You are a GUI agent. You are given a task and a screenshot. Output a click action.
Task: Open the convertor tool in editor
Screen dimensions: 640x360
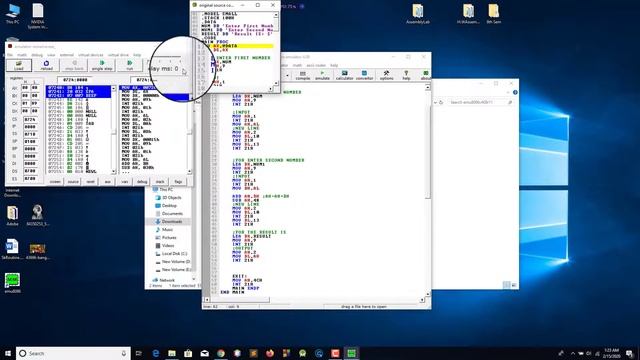coord(364,75)
